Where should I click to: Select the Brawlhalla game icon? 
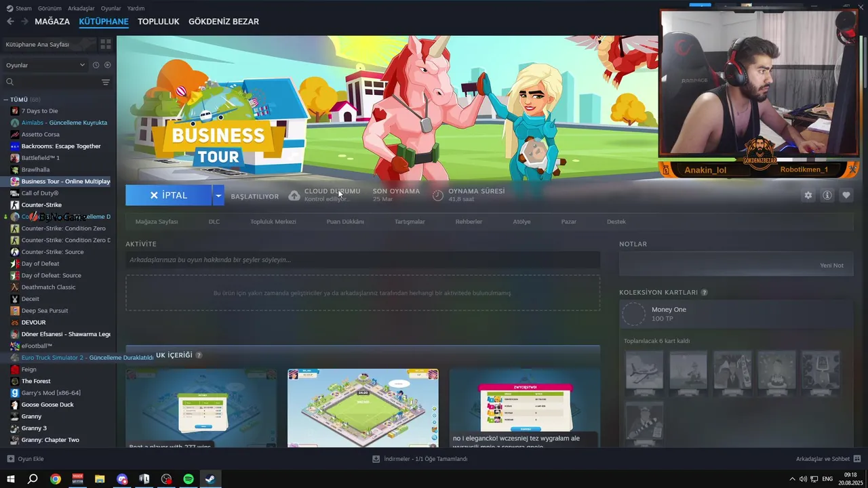[15, 169]
